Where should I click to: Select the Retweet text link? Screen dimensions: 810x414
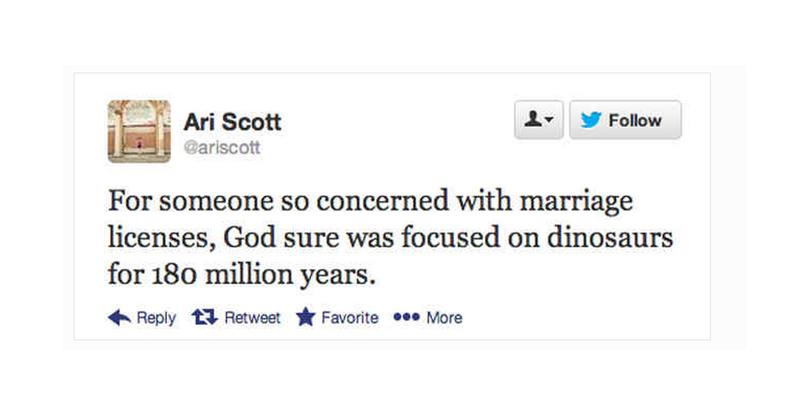[x=252, y=318]
